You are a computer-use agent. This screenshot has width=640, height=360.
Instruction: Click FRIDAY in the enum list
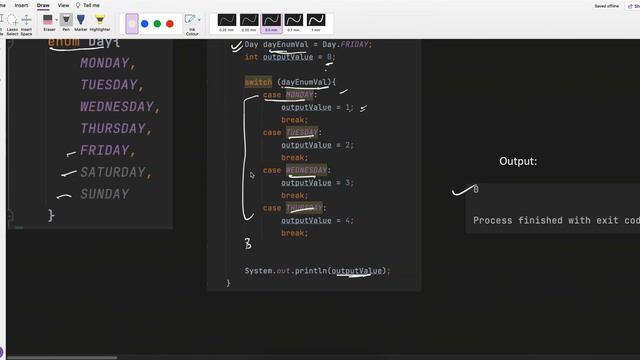105,151
